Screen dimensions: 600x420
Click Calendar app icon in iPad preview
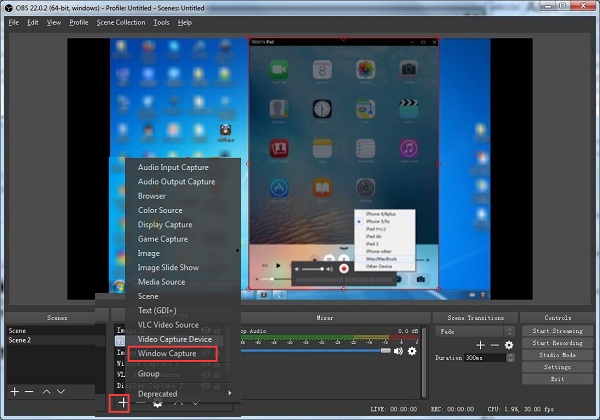[322, 69]
